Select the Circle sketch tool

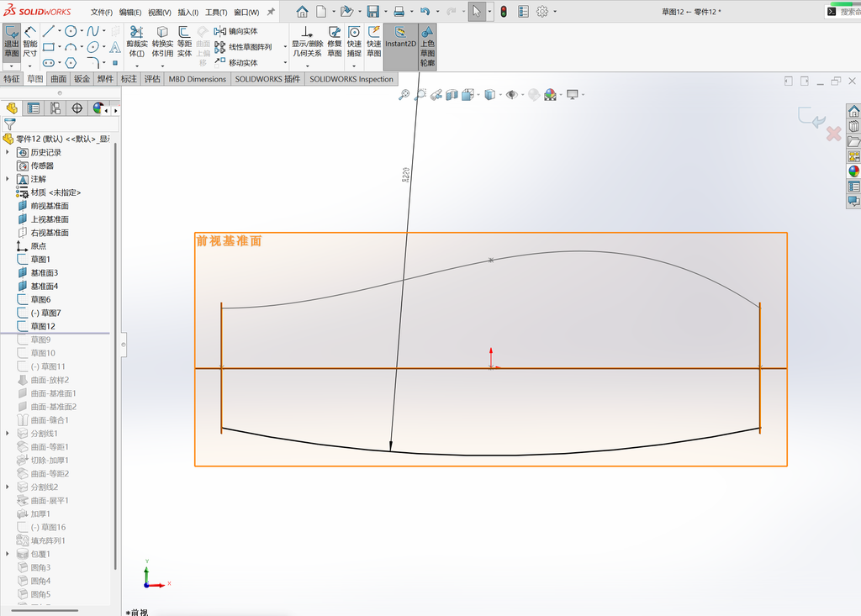coord(71,31)
